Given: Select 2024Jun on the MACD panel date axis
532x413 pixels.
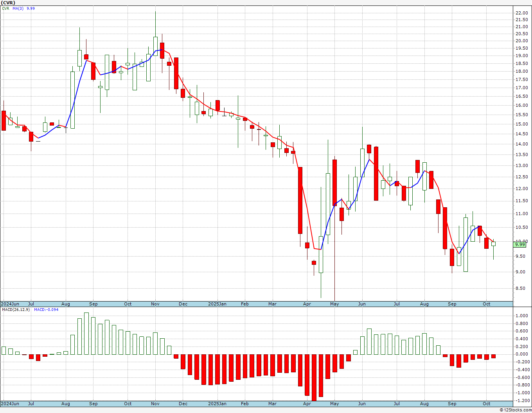Looking at the screenshot, I should pyautogui.click(x=10, y=404).
